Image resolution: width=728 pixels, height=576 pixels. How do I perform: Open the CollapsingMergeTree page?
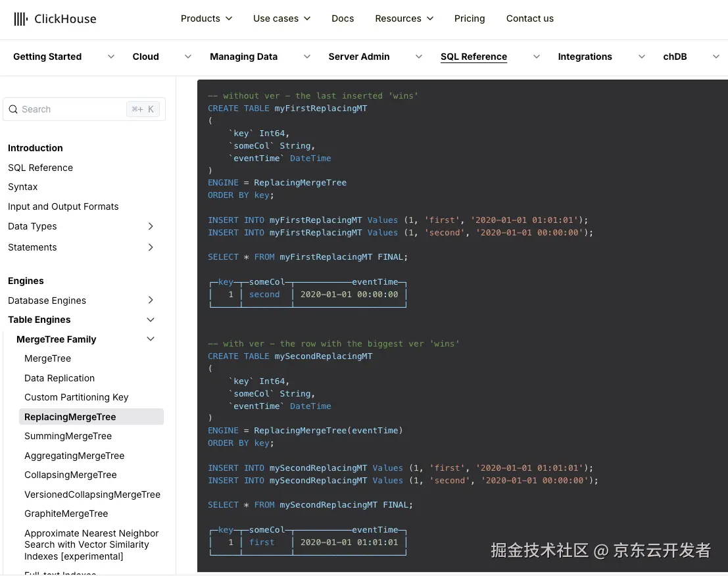tap(70, 475)
